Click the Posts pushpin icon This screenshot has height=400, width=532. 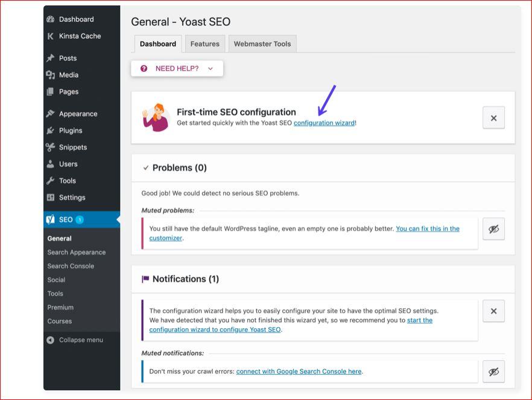pyautogui.click(x=50, y=58)
